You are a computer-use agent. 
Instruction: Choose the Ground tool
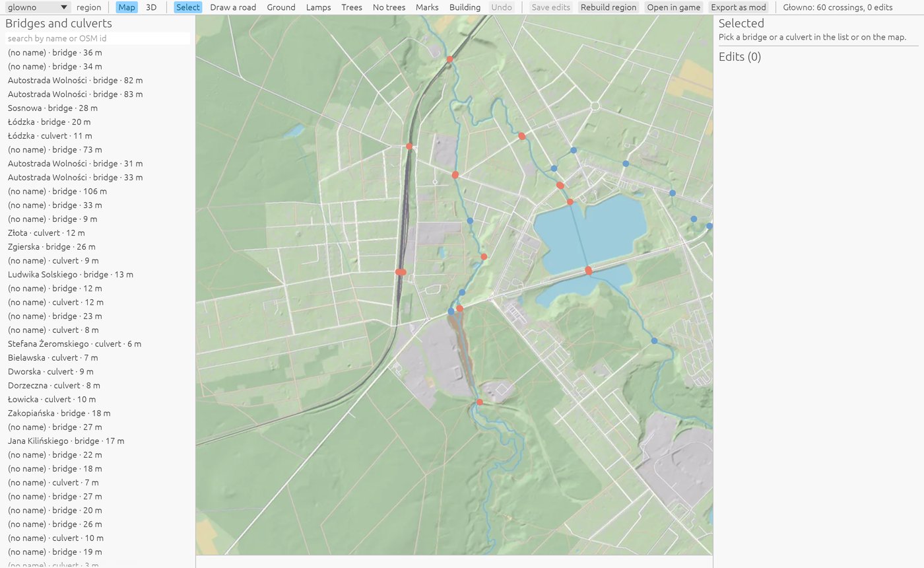pos(281,7)
